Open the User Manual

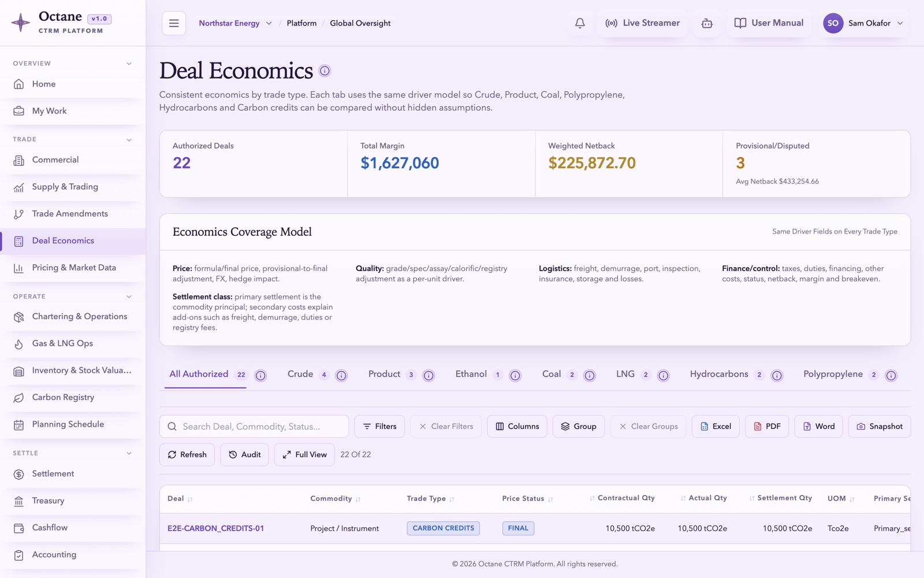[769, 23]
